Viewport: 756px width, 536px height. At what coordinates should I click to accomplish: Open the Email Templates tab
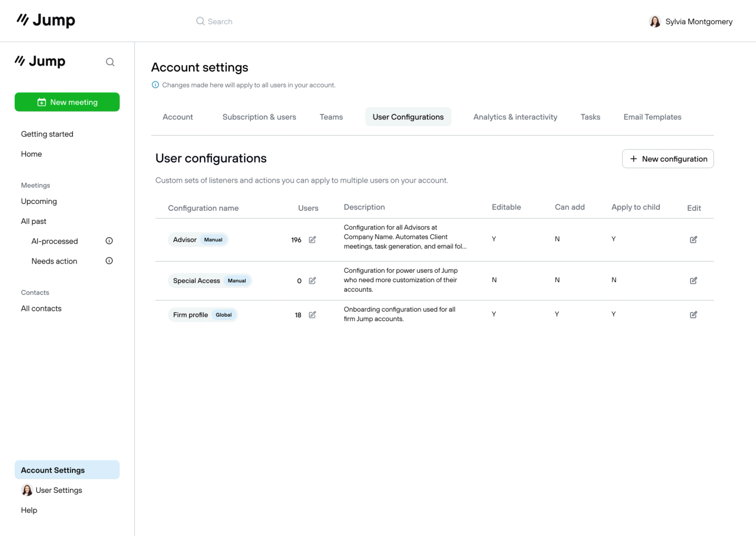[x=652, y=117]
